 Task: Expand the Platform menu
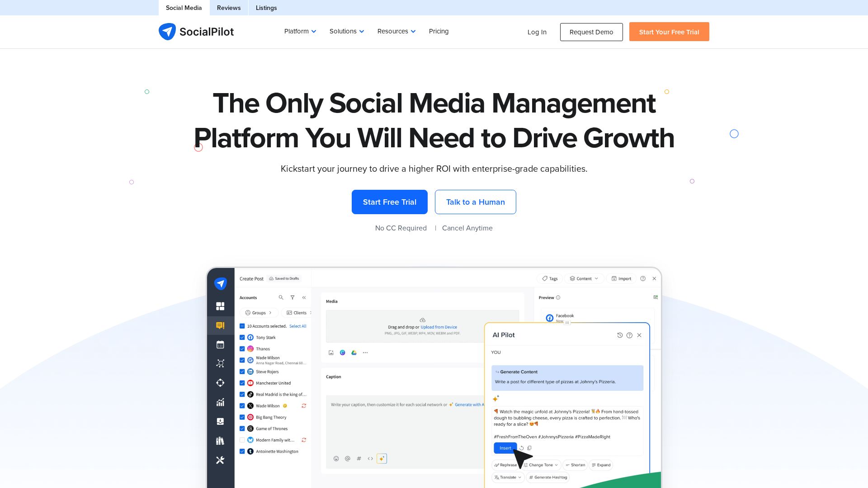coord(300,31)
